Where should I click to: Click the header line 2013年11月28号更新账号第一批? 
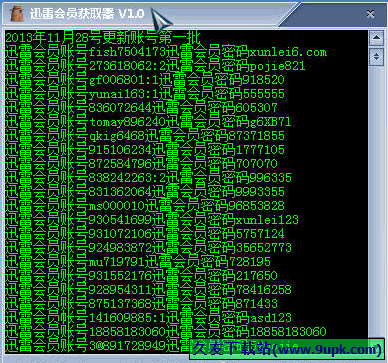[103, 38]
